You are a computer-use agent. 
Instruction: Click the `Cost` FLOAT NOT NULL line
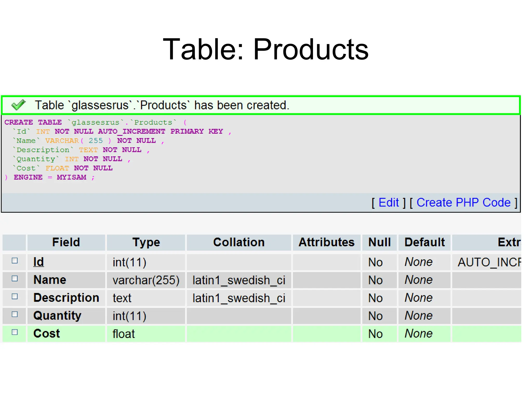coord(63,168)
